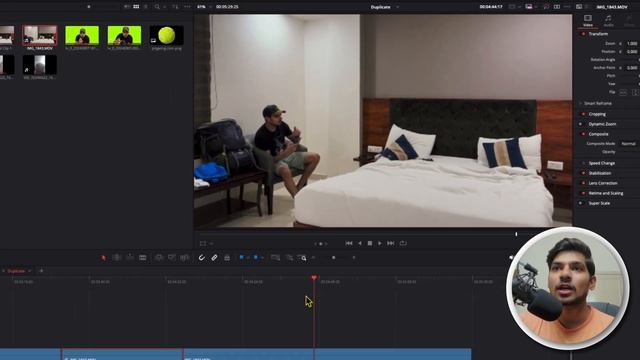
Task: Click the Replace Clip icon
Action: (184, 258)
